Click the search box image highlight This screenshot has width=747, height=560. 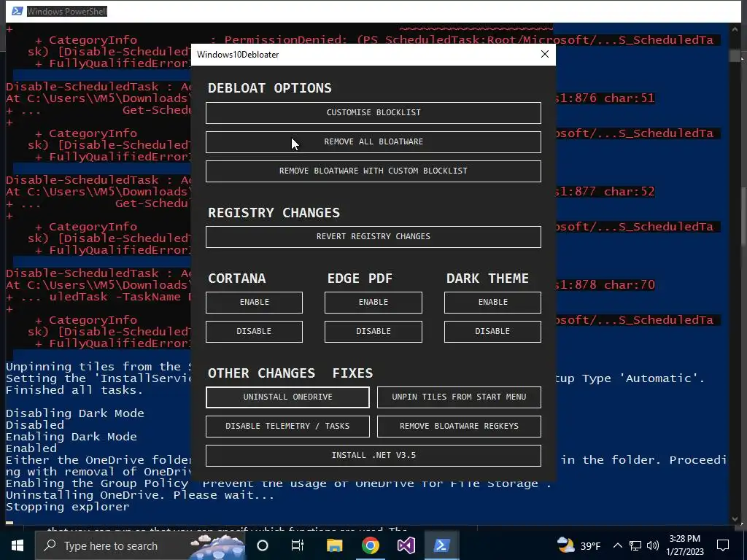(x=217, y=546)
